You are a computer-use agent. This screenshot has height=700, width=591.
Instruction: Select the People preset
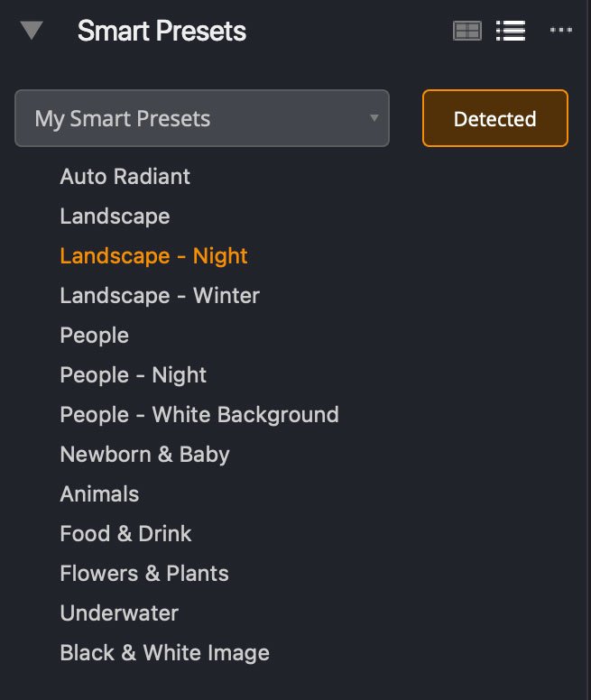coord(95,336)
